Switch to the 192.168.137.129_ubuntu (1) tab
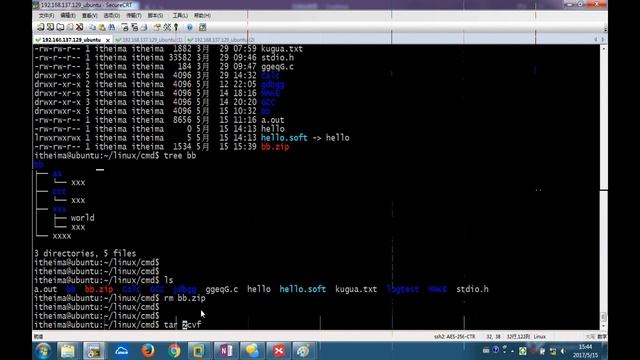640x360 pixels. (x=149, y=40)
